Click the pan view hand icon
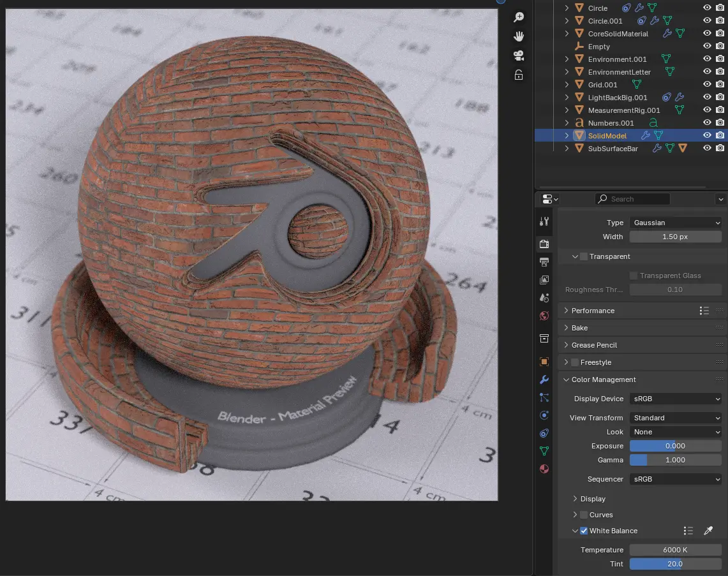This screenshot has width=728, height=576. coord(519,36)
